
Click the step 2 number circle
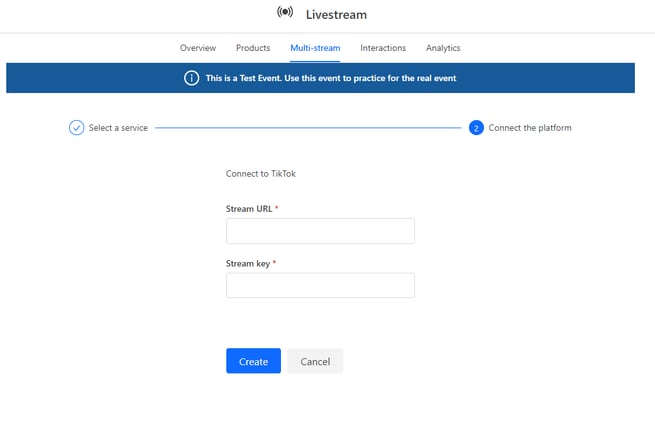[x=476, y=128]
